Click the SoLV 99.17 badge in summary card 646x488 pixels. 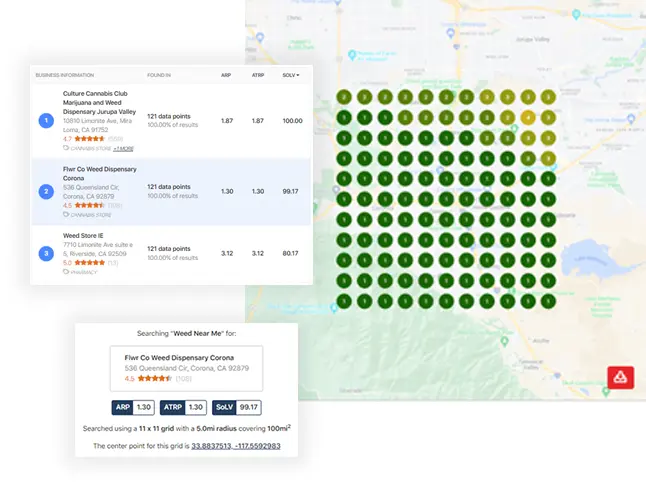click(x=237, y=408)
